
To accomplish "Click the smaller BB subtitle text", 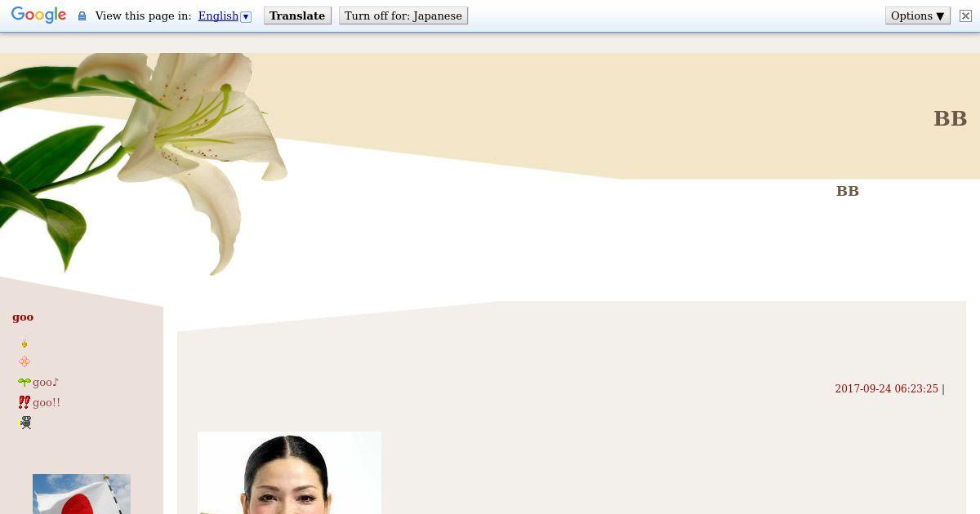I will (847, 191).
